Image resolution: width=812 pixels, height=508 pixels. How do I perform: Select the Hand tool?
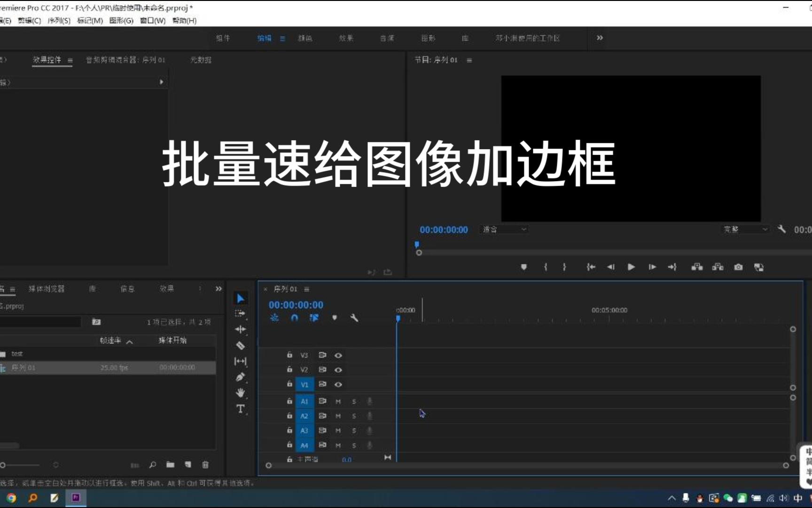(x=240, y=393)
